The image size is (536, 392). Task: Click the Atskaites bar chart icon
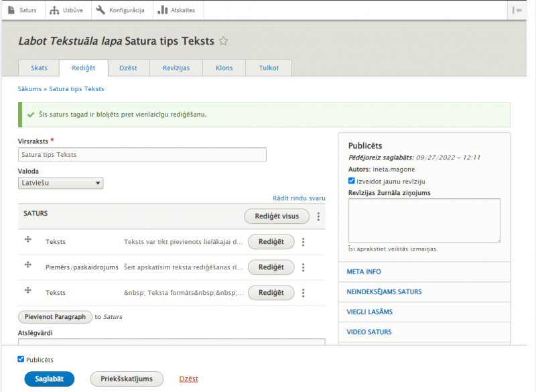(162, 10)
